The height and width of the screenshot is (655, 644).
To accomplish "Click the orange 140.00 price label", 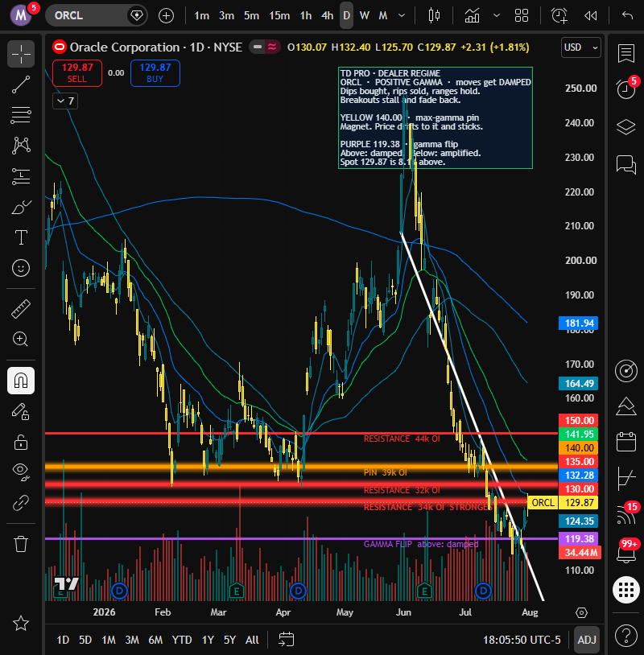I will tap(578, 448).
